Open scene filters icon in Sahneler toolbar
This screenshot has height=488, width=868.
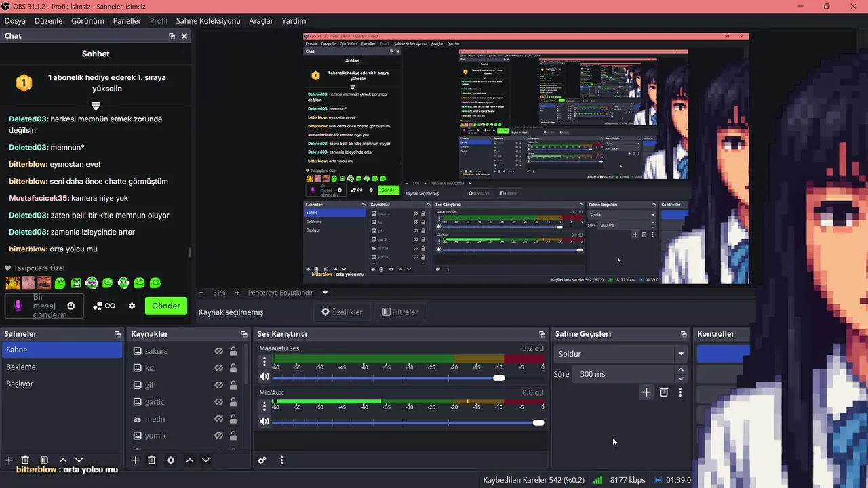pyautogui.click(x=44, y=460)
